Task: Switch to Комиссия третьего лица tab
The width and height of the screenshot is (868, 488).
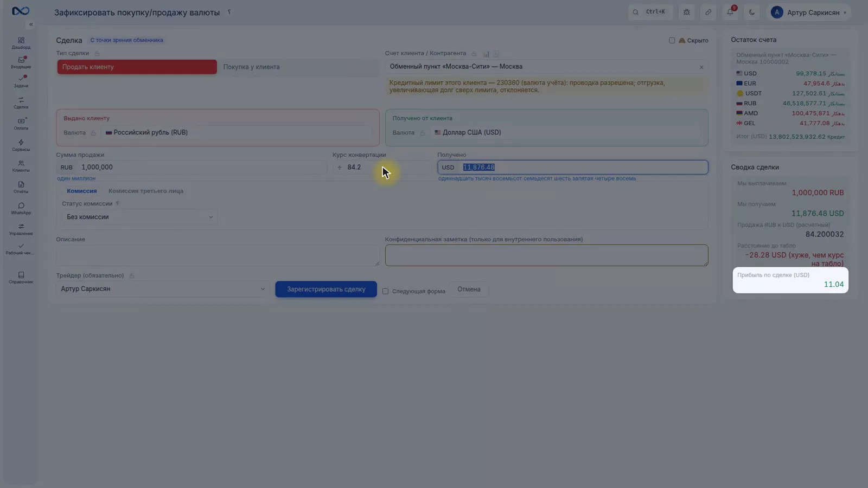Action: click(x=146, y=191)
